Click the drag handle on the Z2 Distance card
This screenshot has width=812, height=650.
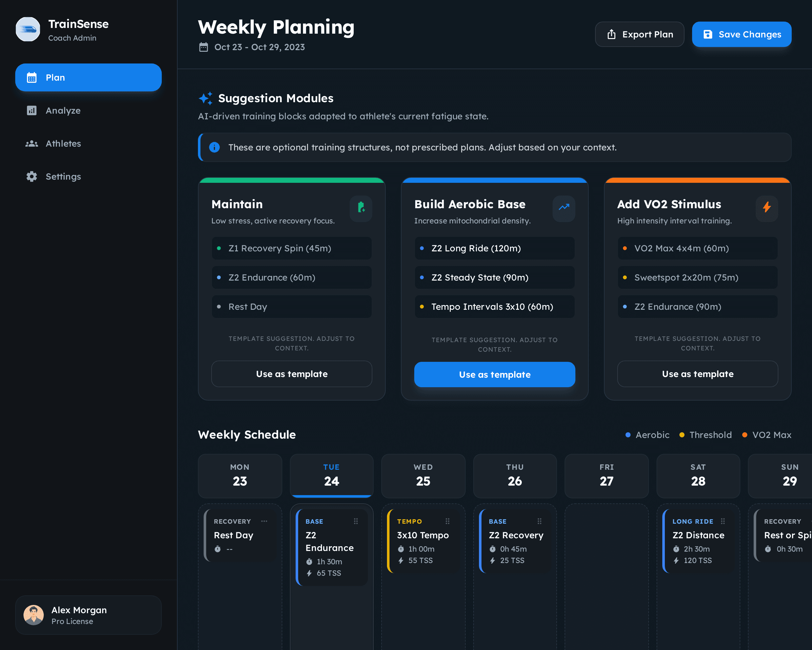click(x=723, y=521)
